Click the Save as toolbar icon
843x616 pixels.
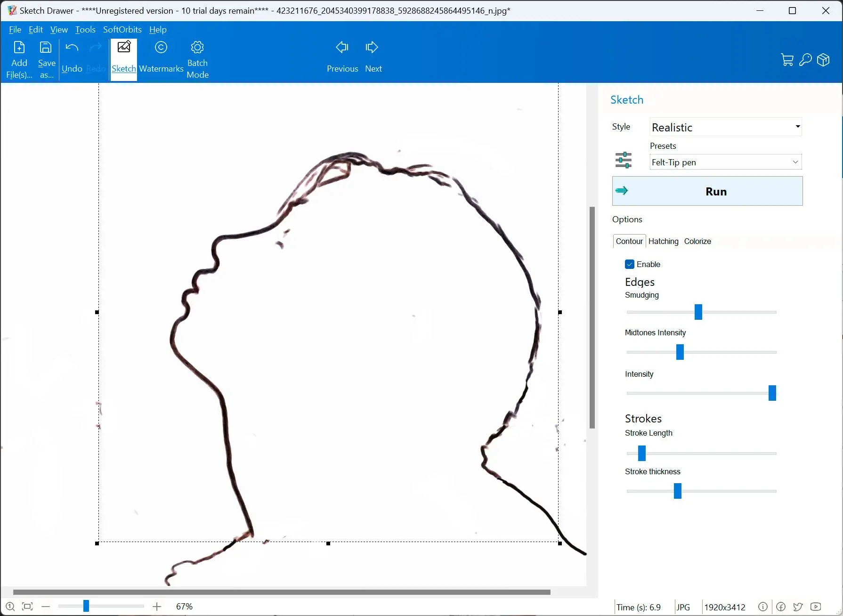[46, 48]
